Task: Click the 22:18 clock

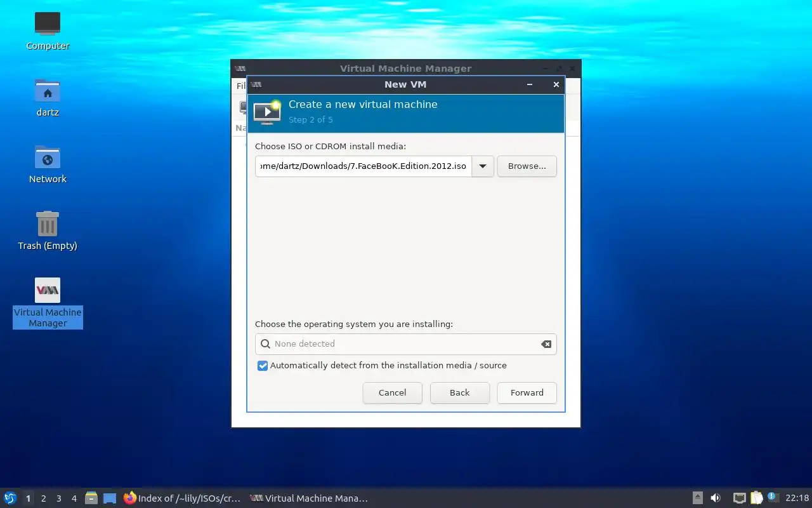Action: [797, 498]
